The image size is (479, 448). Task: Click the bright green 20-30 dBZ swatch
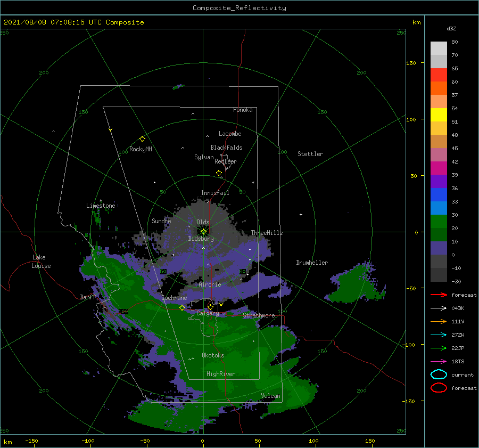(x=439, y=222)
